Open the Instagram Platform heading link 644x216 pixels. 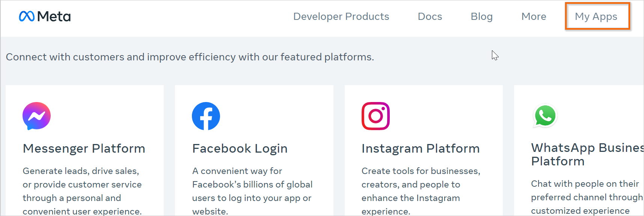(420, 148)
